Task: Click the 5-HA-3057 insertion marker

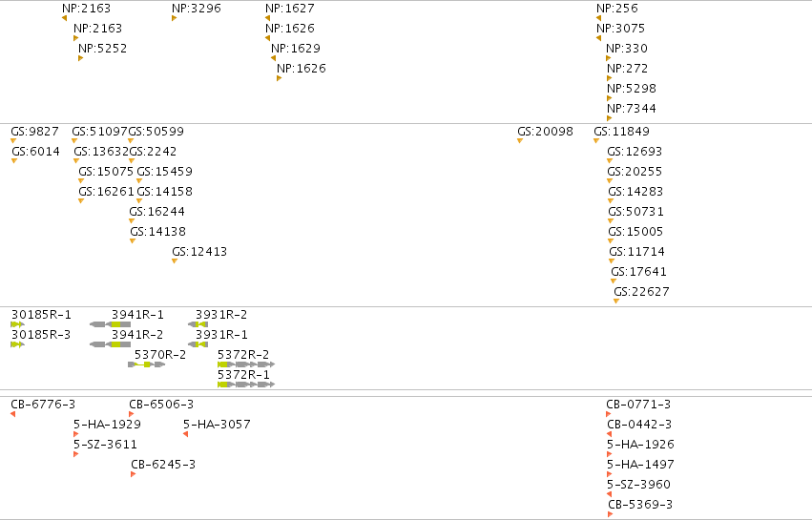Action: [x=185, y=434]
